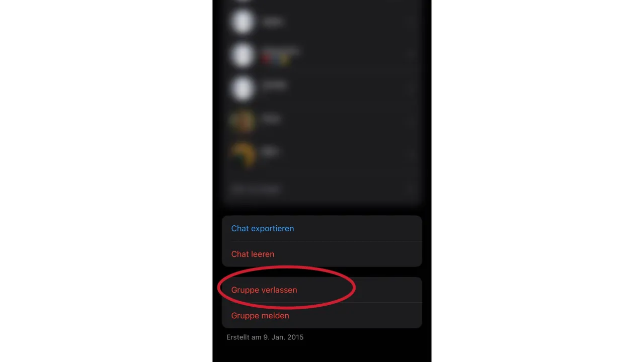Viewport: 644px width, 362px height.
Task: Tap name next to the yellow Africa-shaped avatar
Action: 270,151
